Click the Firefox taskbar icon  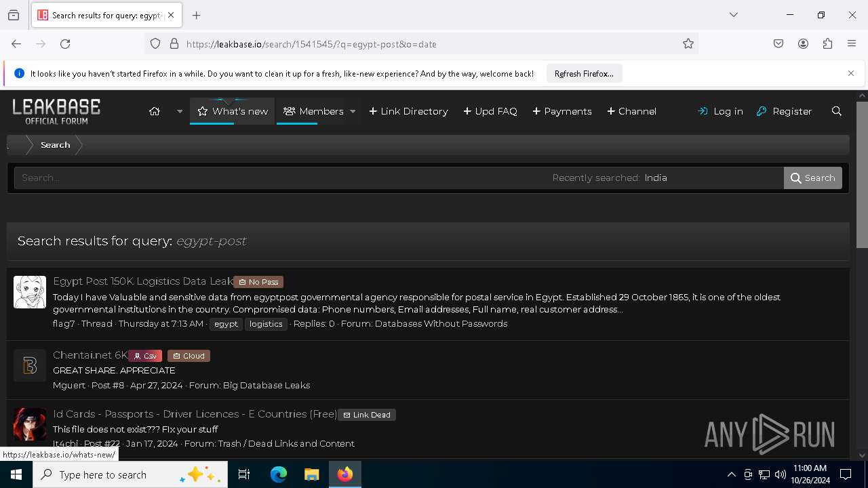[x=345, y=475]
